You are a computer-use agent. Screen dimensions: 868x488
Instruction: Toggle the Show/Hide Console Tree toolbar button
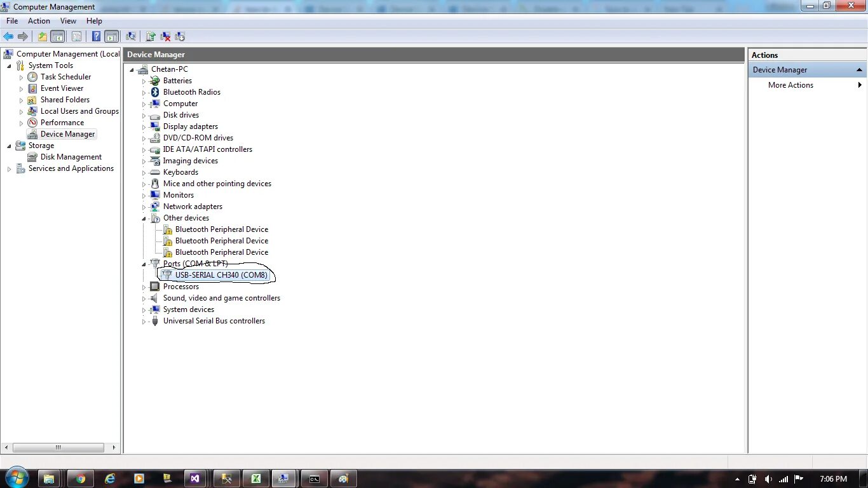(57, 37)
